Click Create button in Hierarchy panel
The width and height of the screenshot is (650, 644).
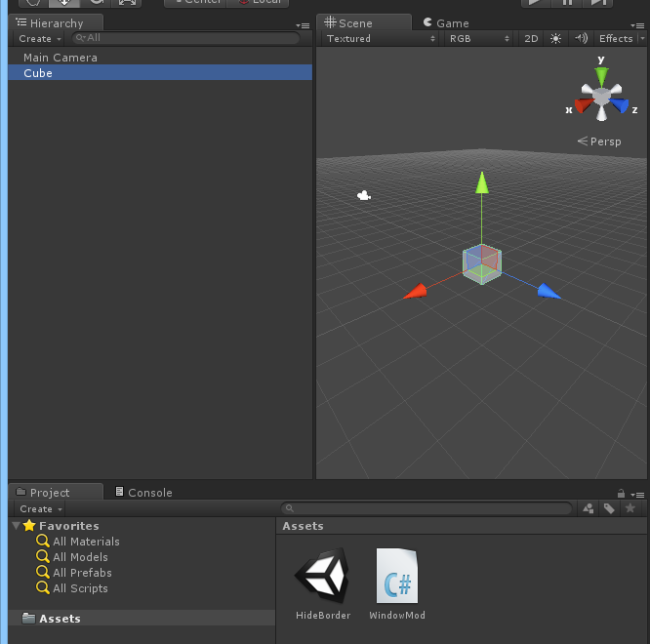39,39
